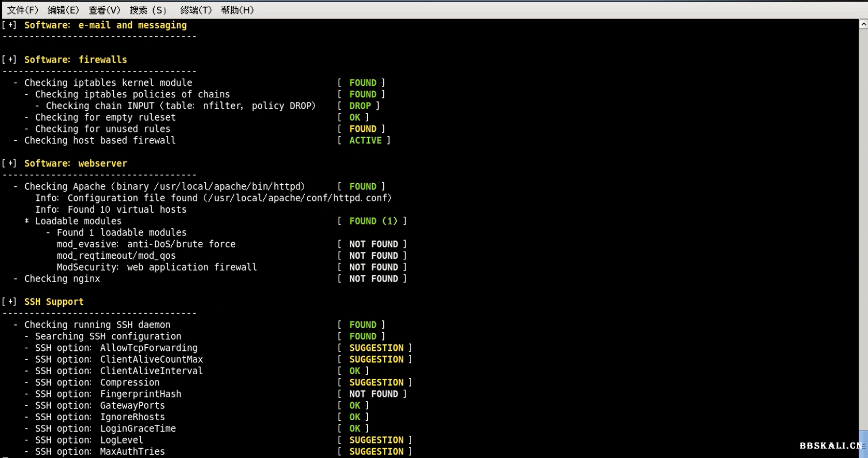Open the 帮助(H) menu

tap(237, 10)
